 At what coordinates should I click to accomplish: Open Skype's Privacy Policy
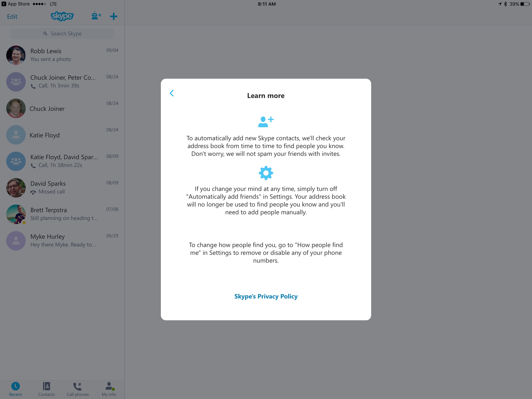coord(266,296)
